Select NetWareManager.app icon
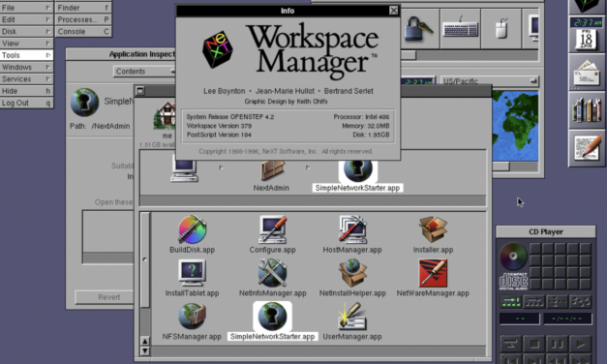The width and height of the screenshot is (607, 364). click(433, 273)
